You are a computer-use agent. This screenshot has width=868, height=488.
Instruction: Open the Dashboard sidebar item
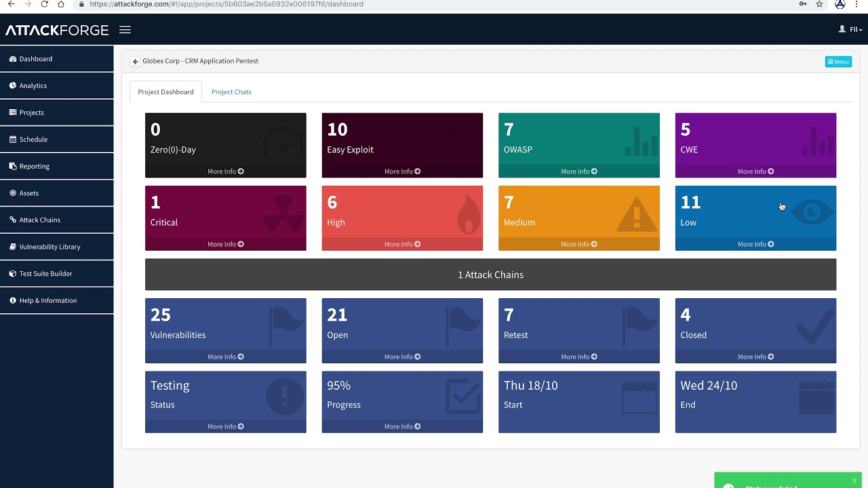click(57, 59)
